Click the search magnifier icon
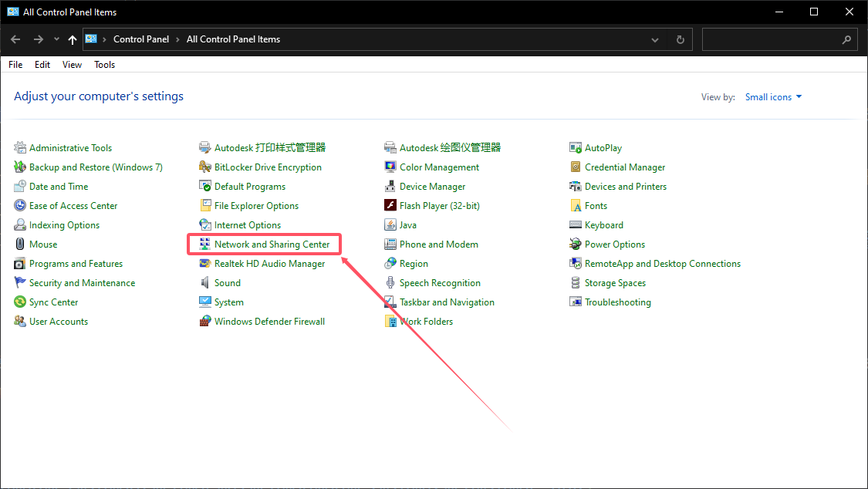This screenshot has height=489, width=868. pos(846,40)
